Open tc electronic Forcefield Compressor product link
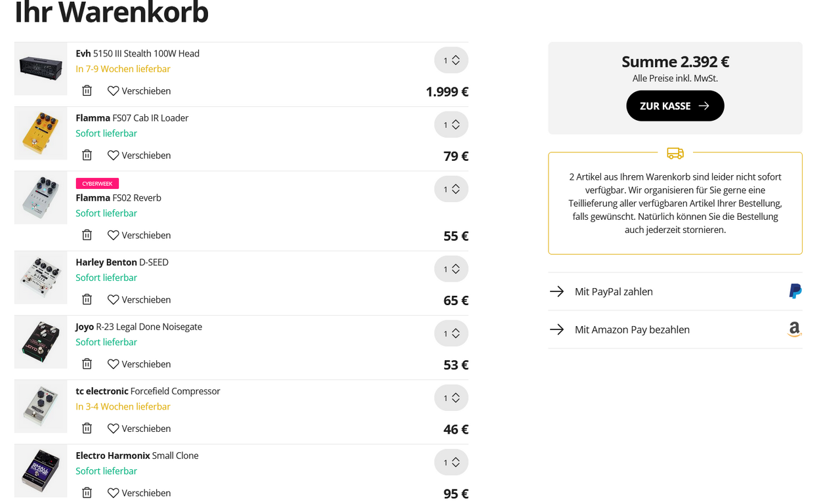Viewport: 840px width, 504px height. click(x=148, y=391)
